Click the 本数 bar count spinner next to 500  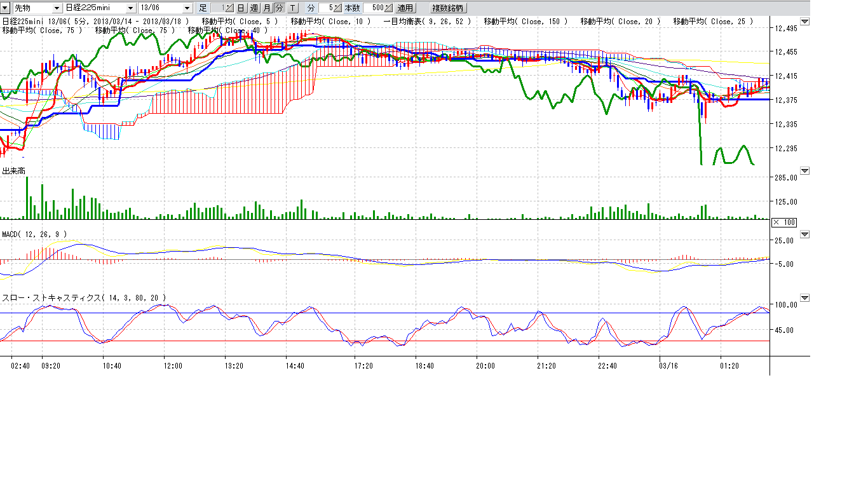tap(388, 8)
